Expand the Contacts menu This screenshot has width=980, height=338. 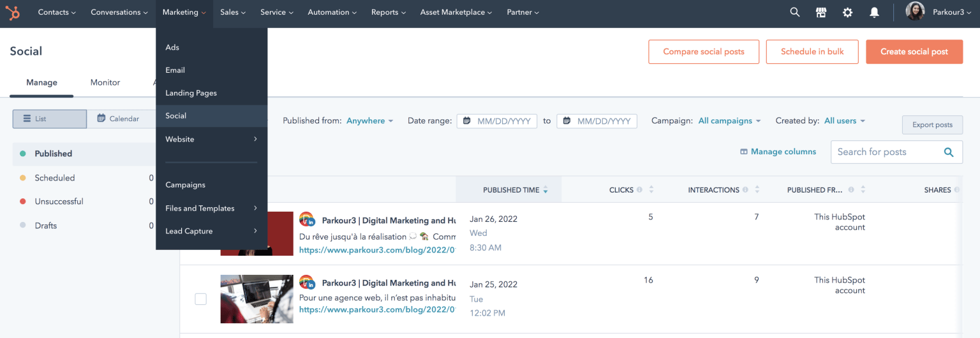click(57, 12)
